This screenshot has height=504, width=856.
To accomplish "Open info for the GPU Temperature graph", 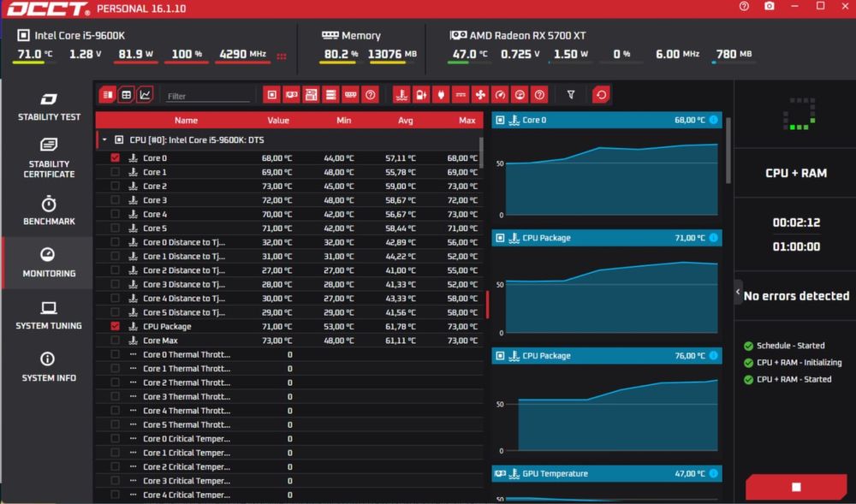I will 714,473.
